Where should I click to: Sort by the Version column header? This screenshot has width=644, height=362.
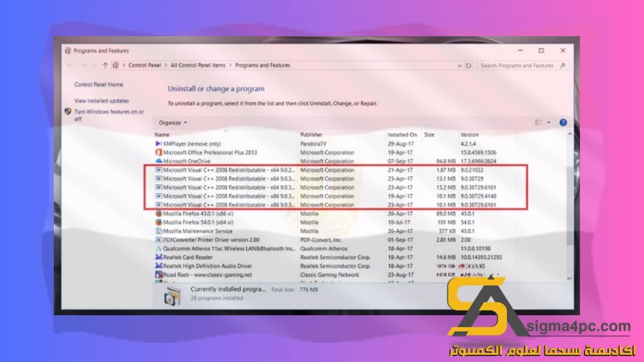(x=469, y=135)
